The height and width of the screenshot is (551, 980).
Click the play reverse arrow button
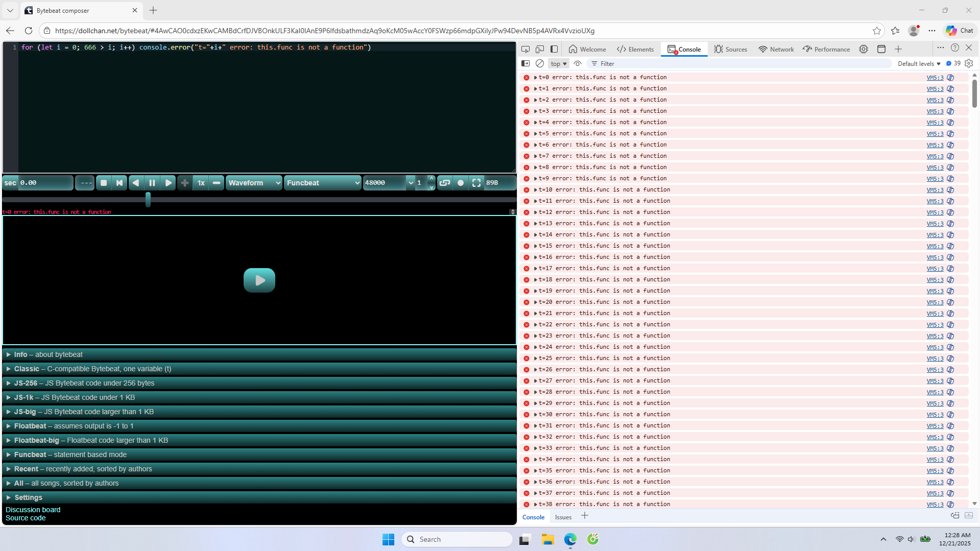coord(136,183)
